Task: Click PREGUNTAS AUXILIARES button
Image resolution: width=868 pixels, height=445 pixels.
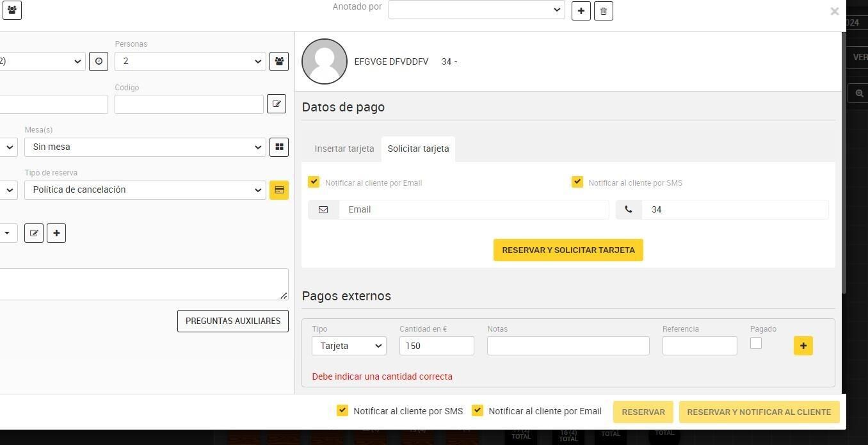Action: (233, 321)
